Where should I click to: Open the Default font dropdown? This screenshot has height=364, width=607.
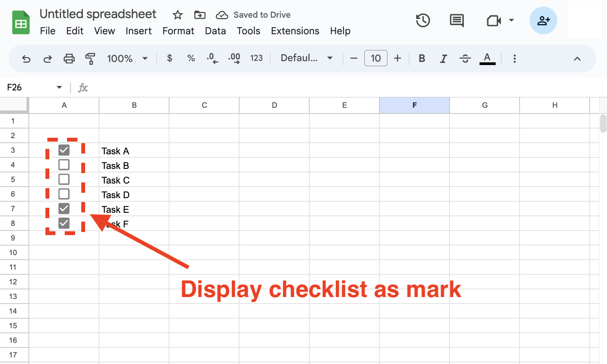(307, 58)
